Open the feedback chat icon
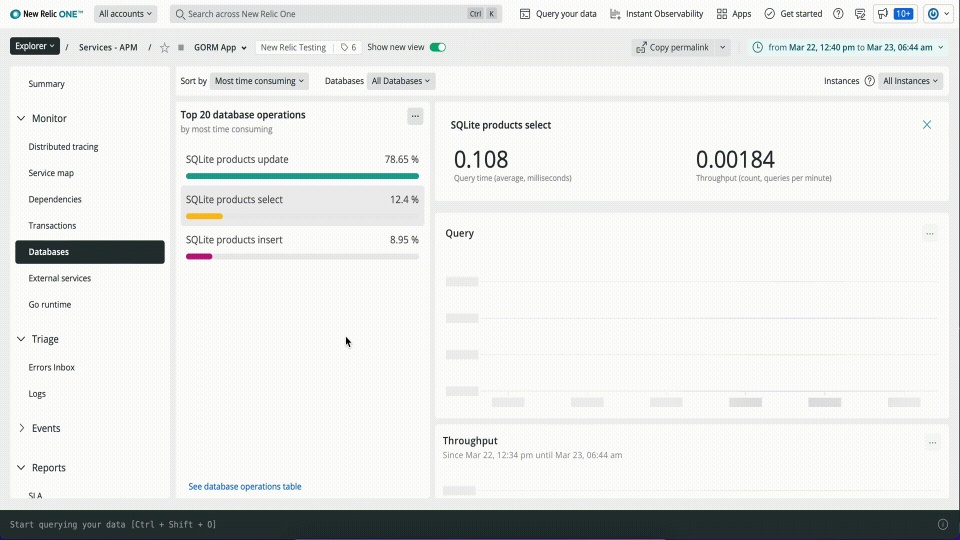Screen dimensions: 960x540 tap(860, 13)
